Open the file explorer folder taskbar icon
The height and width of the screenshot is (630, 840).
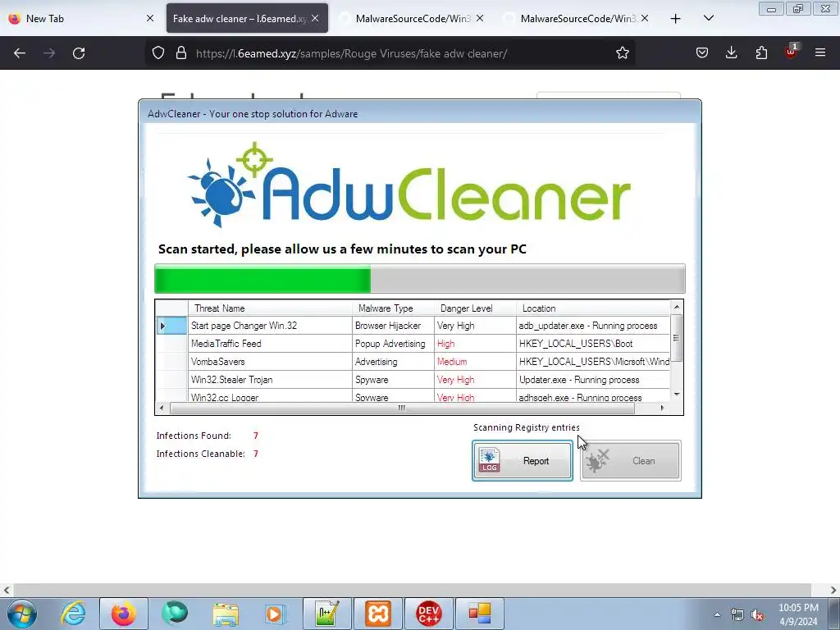(x=226, y=614)
